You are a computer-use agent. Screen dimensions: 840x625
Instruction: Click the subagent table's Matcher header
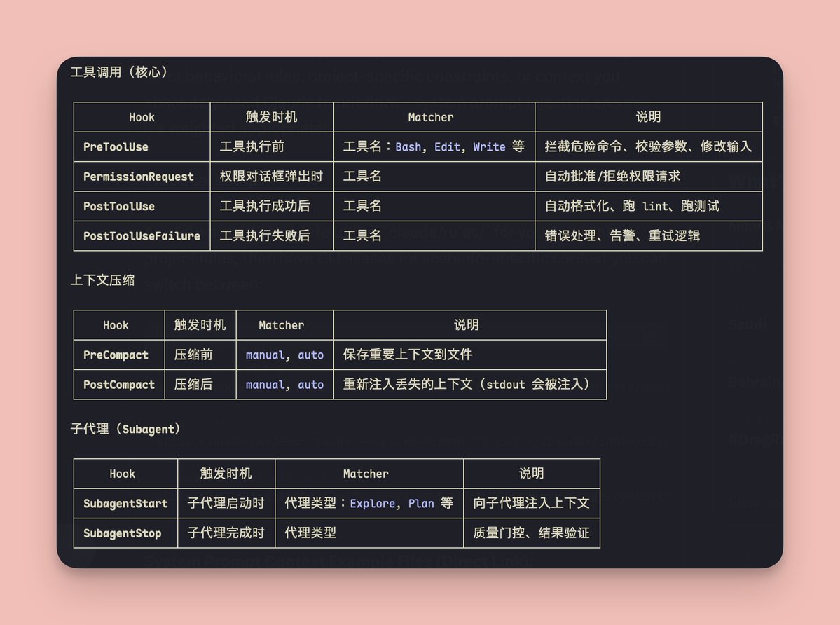366,474
